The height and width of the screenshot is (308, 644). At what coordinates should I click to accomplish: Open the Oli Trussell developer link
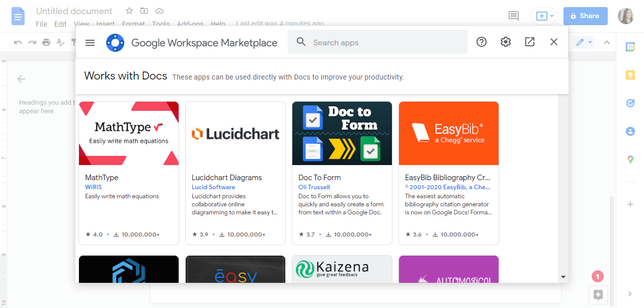[x=314, y=187]
